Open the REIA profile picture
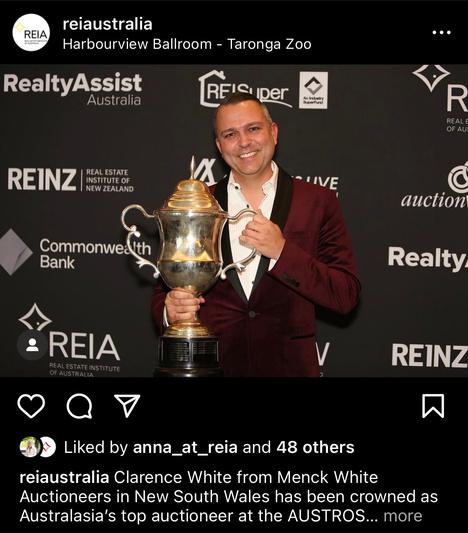The width and height of the screenshot is (468, 533). pos(31,33)
